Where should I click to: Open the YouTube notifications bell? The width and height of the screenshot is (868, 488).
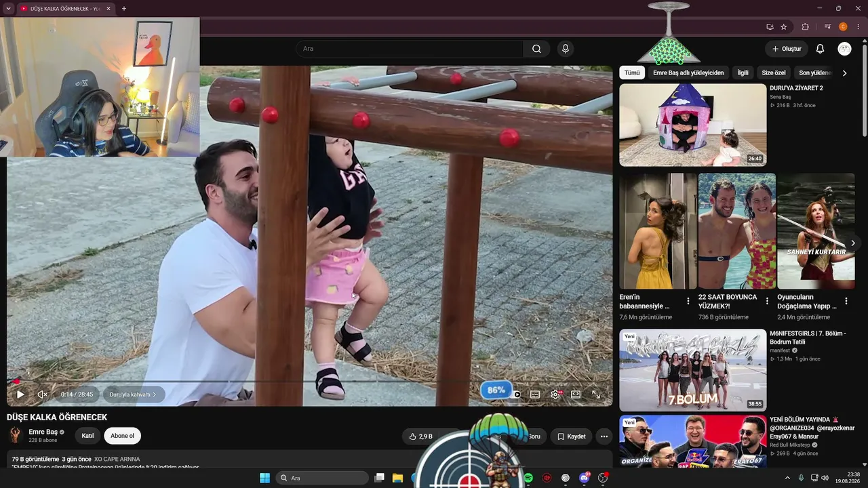pyautogui.click(x=820, y=49)
